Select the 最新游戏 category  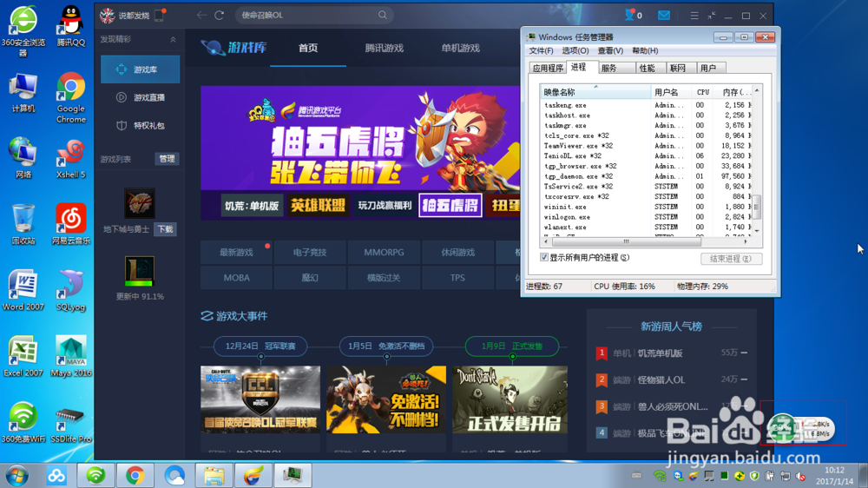236,252
